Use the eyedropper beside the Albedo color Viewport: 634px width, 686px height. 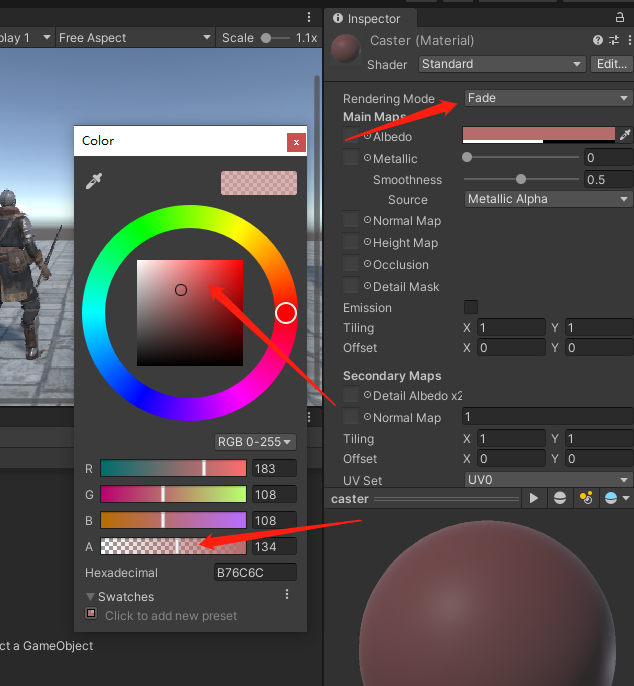coord(625,135)
